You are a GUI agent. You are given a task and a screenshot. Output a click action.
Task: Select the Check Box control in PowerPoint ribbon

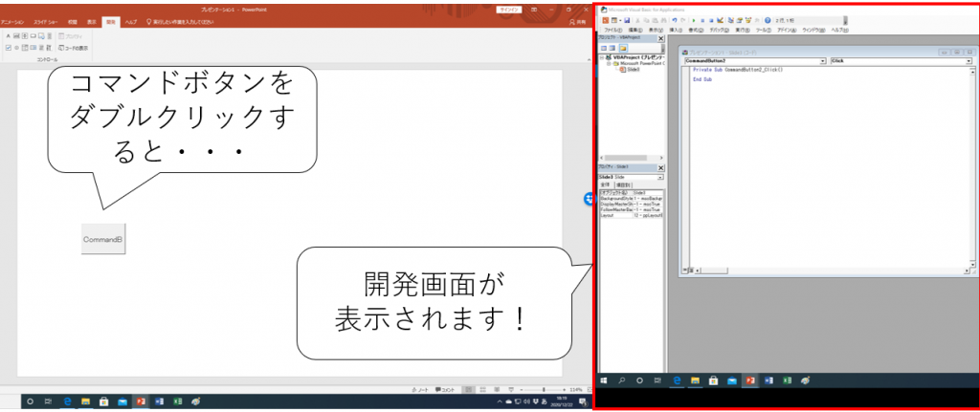[x=8, y=48]
